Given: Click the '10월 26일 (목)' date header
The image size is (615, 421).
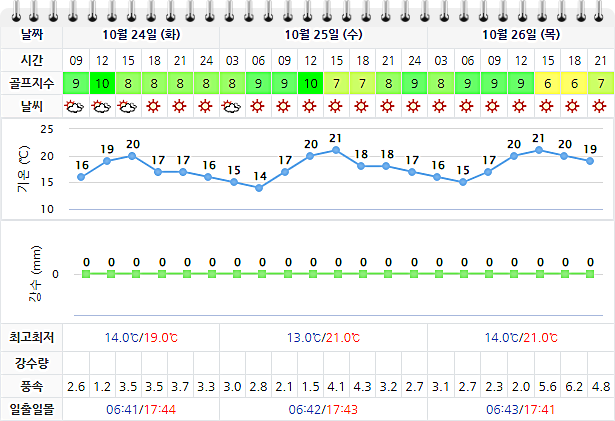Looking at the screenshot, I should point(521,35).
